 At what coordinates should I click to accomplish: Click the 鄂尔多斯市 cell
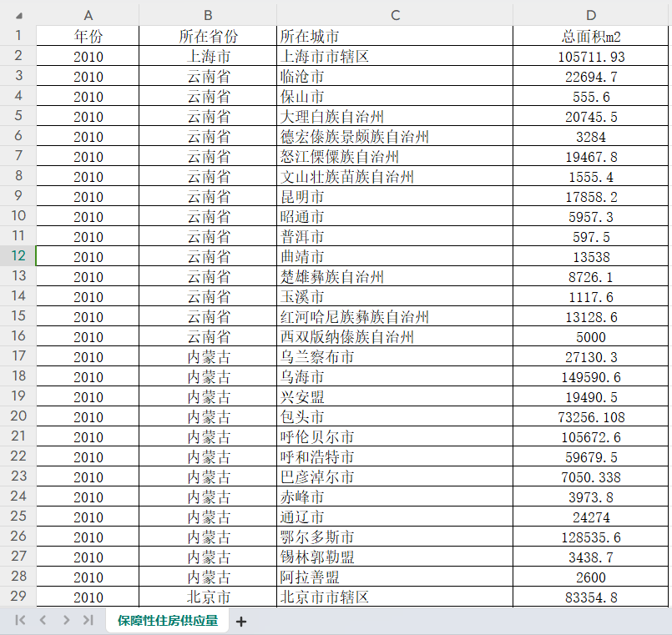click(x=395, y=537)
